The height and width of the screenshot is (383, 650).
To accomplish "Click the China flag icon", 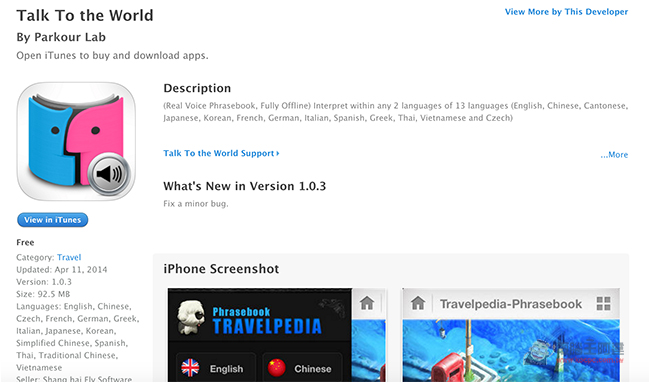I will coord(276,368).
